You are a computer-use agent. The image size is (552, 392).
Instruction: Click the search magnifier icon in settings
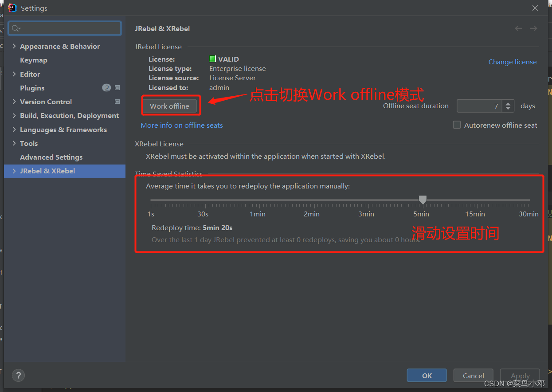[16, 28]
